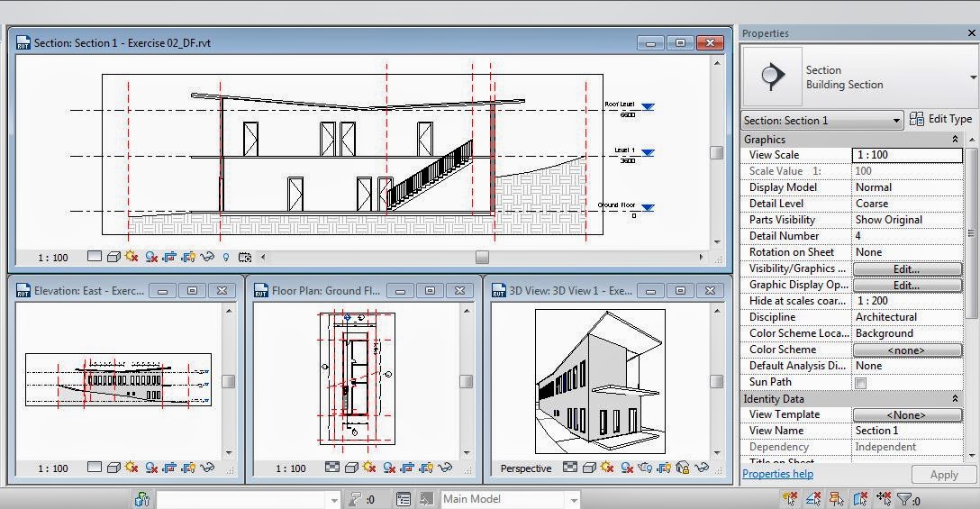This screenshot has height=509, width=980.
Task: Open the Type Selector dropdown arrow
Action: click(x=973, y=77)
